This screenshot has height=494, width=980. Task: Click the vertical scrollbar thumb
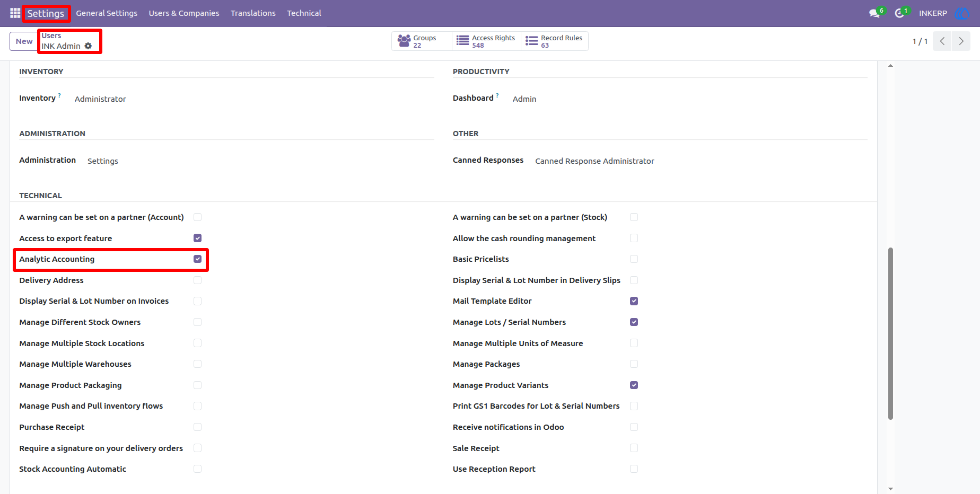point(890,333)
